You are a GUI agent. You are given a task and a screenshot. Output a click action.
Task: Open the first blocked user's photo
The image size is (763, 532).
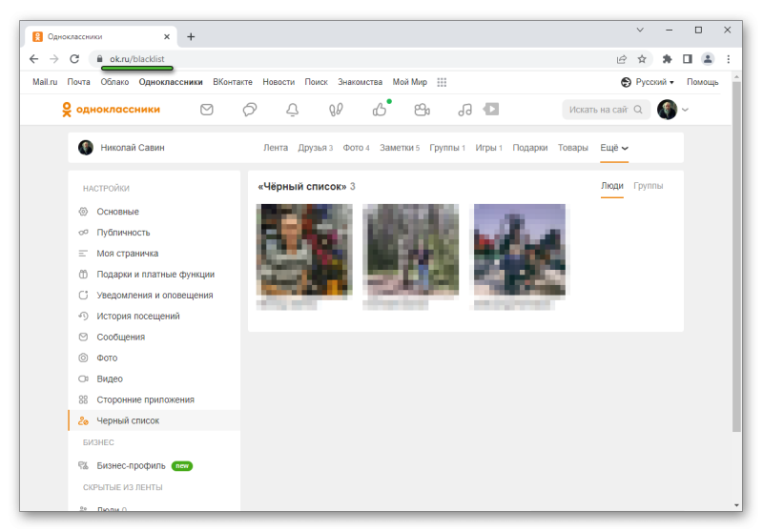(304, 250)
